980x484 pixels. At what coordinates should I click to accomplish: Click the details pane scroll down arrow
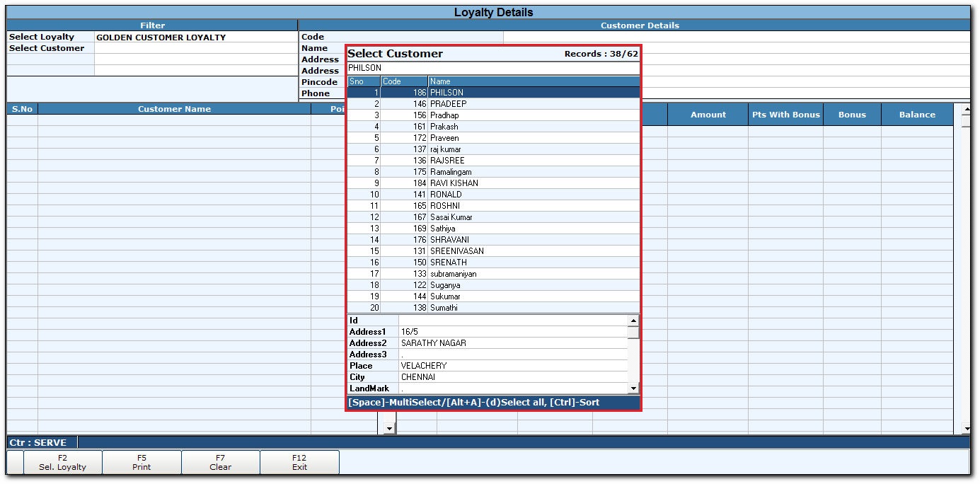[633, 388]
